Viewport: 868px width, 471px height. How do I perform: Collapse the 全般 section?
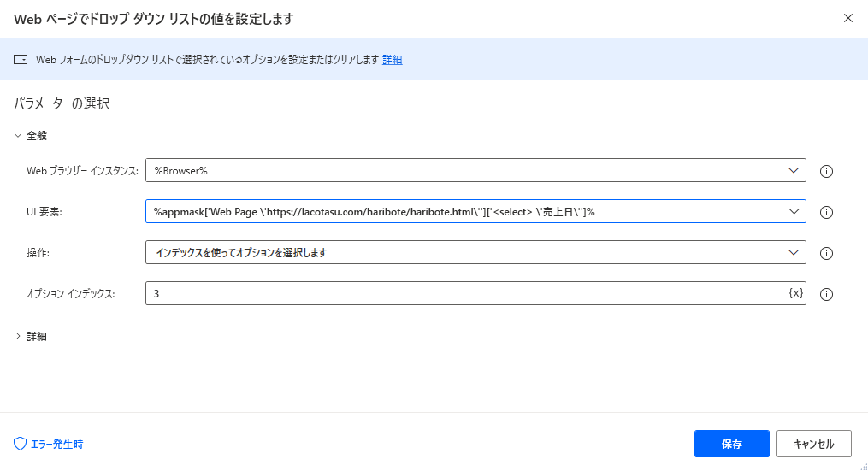tap(19, 135)
